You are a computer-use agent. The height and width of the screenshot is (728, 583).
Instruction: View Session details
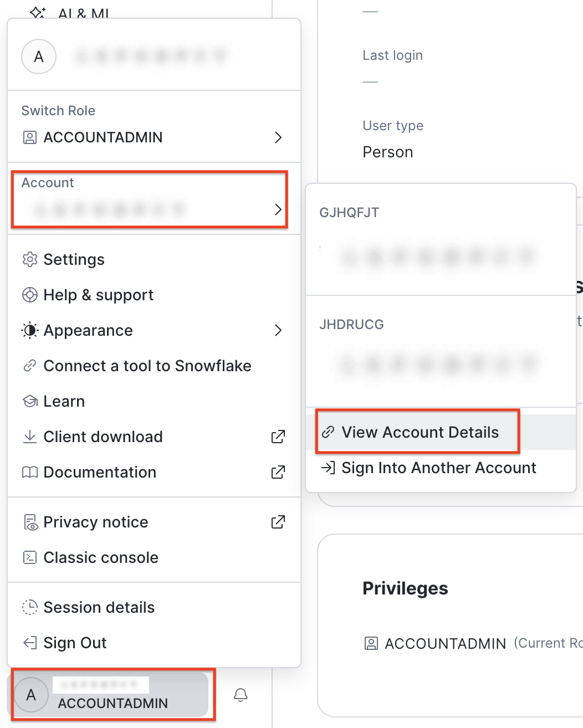(154, 607)
